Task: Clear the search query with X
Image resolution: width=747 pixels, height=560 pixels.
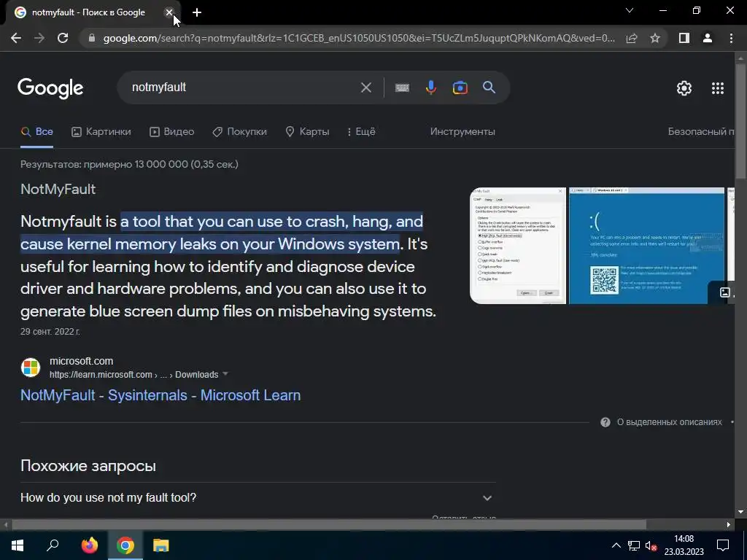Action: (366, 87)
